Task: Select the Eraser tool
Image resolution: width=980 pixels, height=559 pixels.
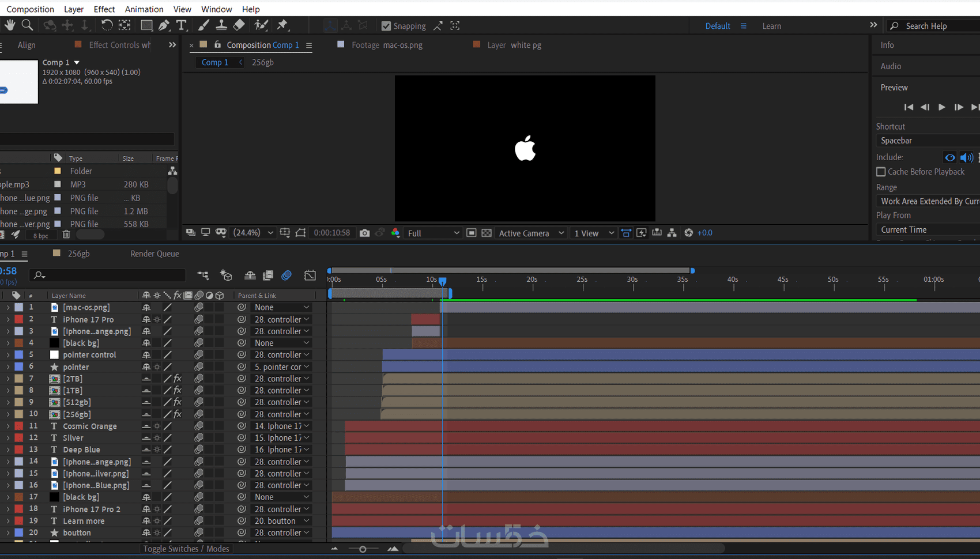Action: pyautogui.click(x=239, y=25)
